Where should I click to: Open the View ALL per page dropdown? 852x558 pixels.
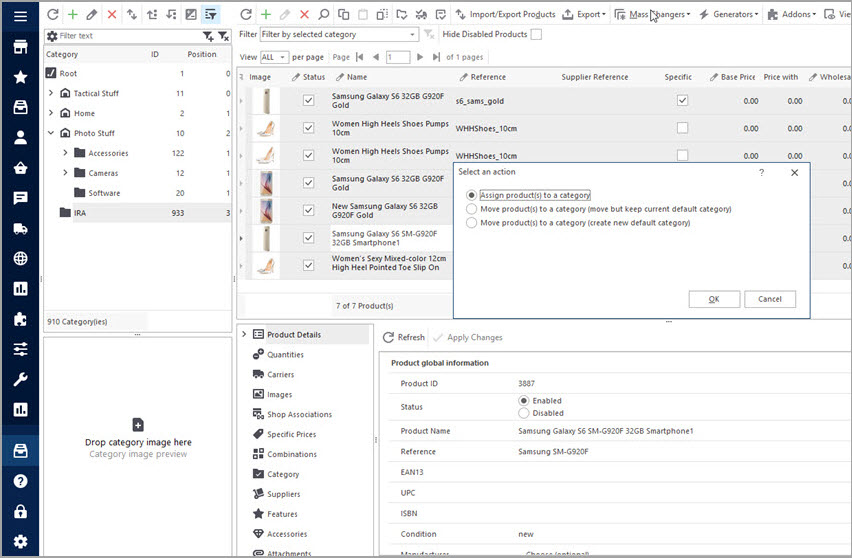pos(274,57)
